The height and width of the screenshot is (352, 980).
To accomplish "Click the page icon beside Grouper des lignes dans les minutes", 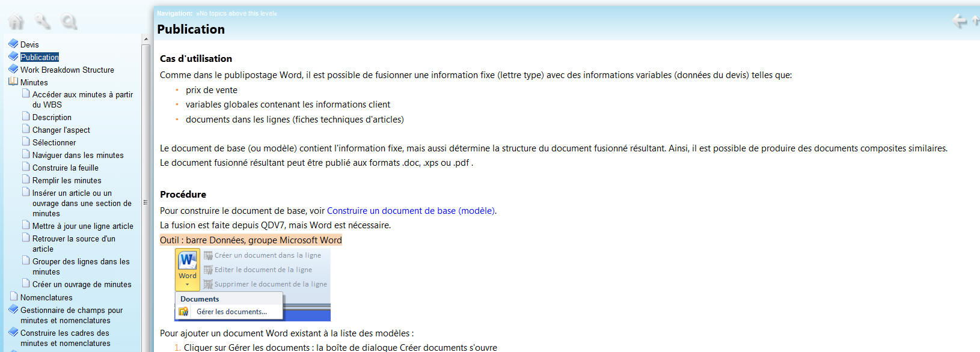I will click(x=26, y=261).
